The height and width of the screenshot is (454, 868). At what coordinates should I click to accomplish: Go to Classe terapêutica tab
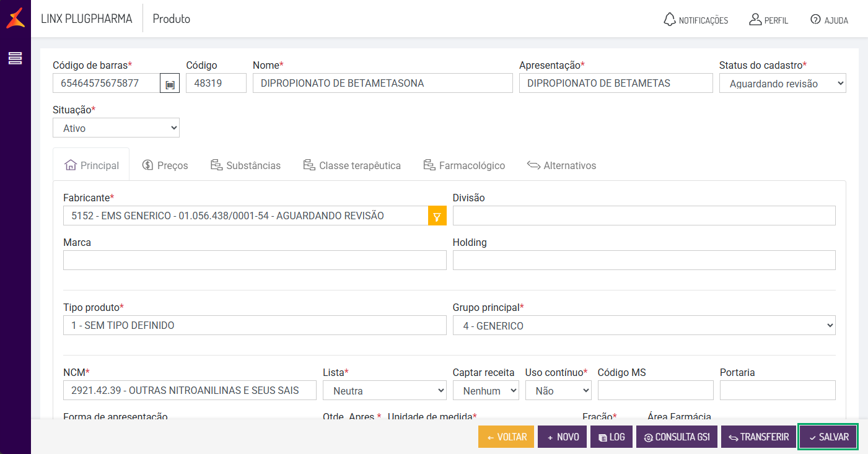click(351, 165)
